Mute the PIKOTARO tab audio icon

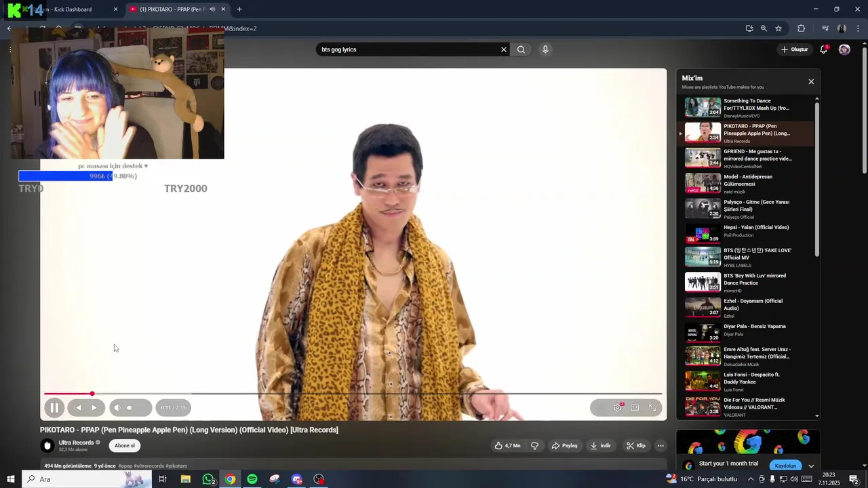[212, 9]
